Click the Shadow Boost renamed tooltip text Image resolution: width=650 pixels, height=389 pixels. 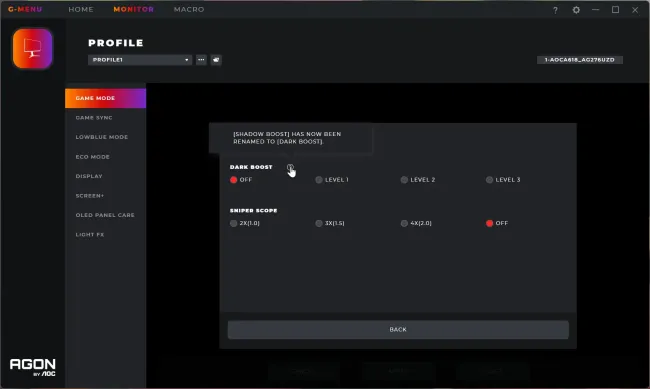[287, 138]
